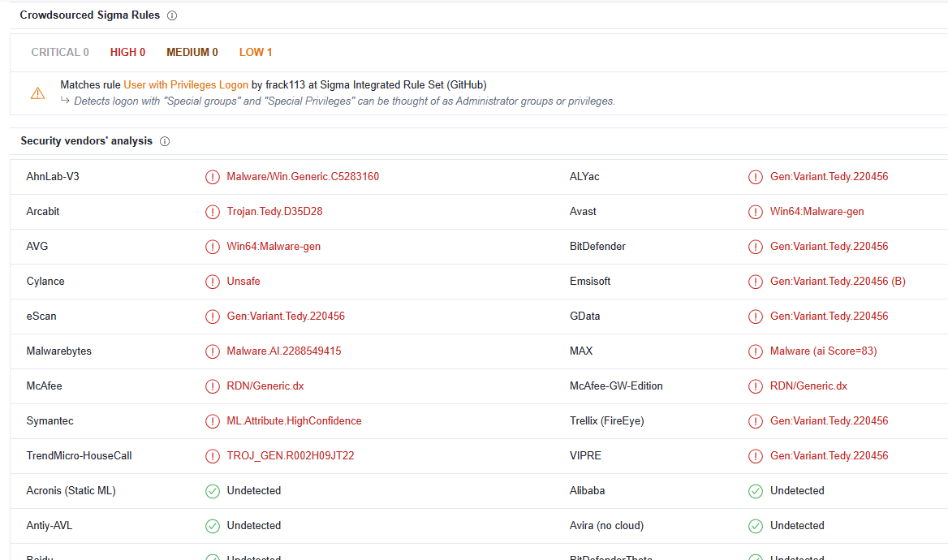This screenshot has height=560, width=948.
Task: Select the LOW 1 severity tab
Action: pos(256,53)
